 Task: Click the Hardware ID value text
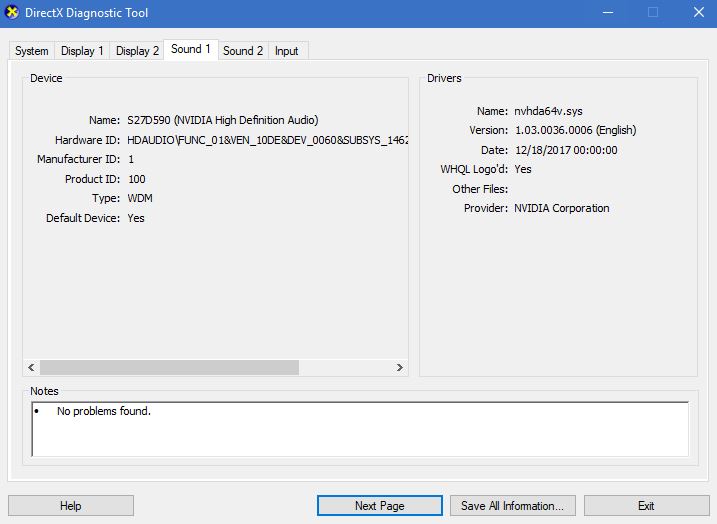268,140
